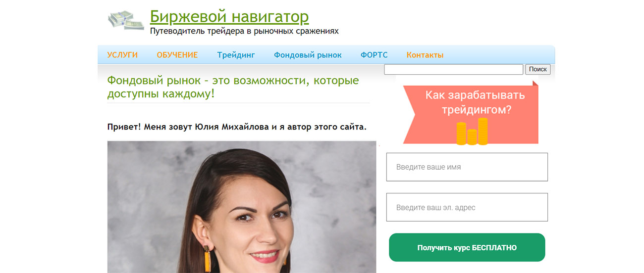The width and height of the screenshot is (644, 273).
Task: Click the author portrait photo
Action: tap(242, 207)
